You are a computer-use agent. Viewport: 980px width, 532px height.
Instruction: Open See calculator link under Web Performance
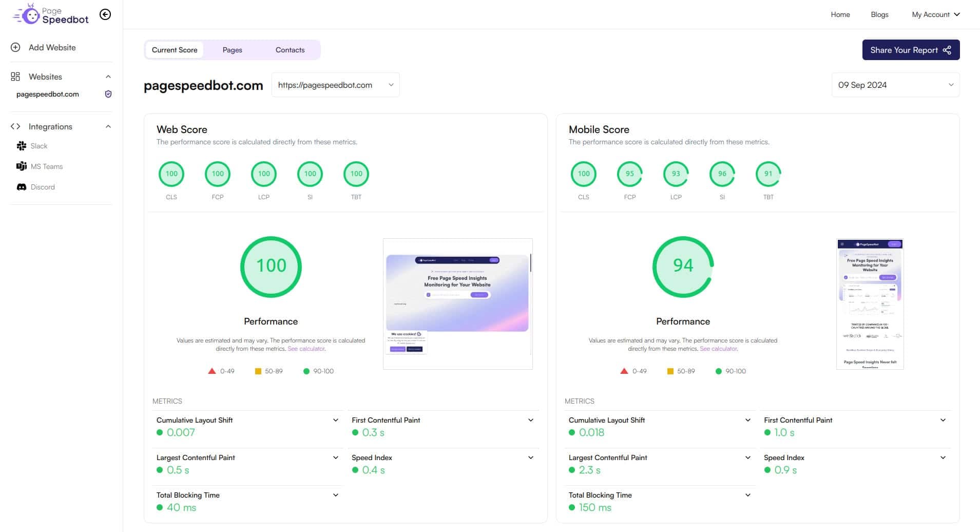(306, 349)
